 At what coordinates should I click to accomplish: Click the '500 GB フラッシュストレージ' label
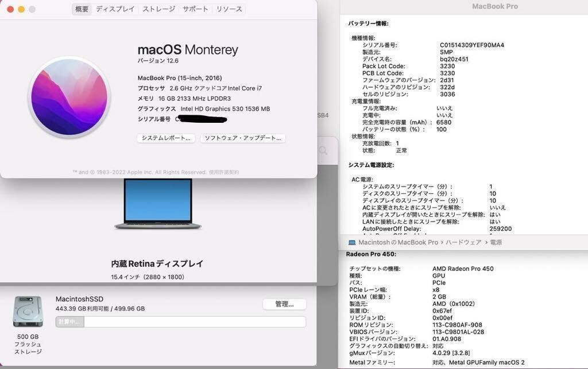pyautogui.click(x=28, y=344)
